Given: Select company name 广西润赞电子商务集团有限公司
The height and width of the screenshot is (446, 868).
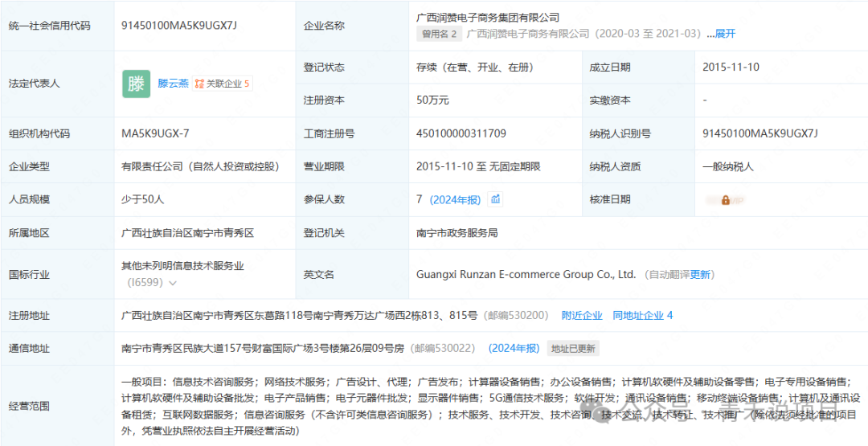Looking at the screenshot, I should coord(487,18).
